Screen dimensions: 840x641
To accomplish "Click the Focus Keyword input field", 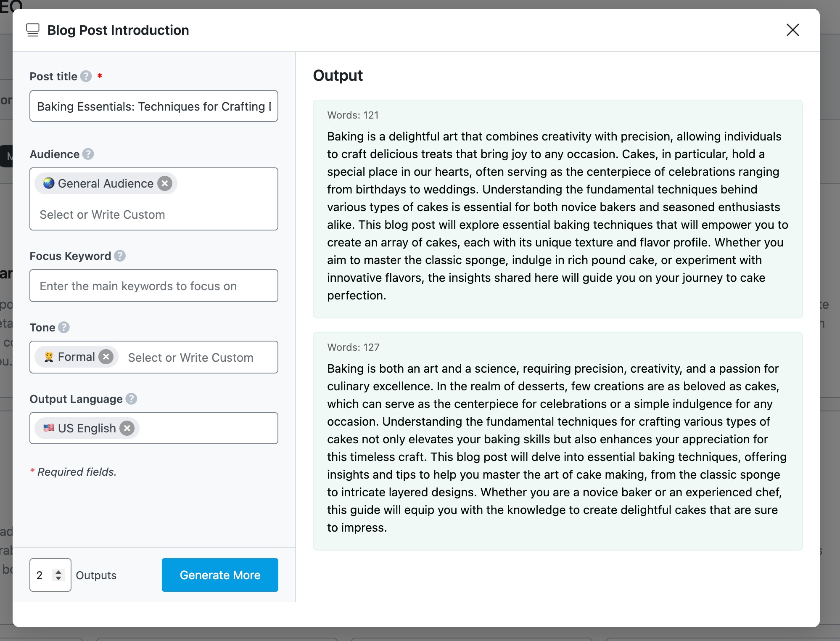I will click(153, 286).
